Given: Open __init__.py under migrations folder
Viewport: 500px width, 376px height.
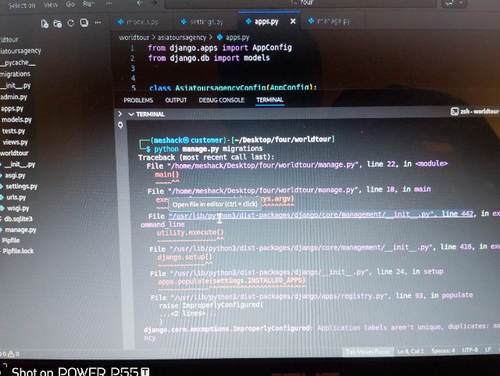Looking at the screenshot, I should 16,86.
